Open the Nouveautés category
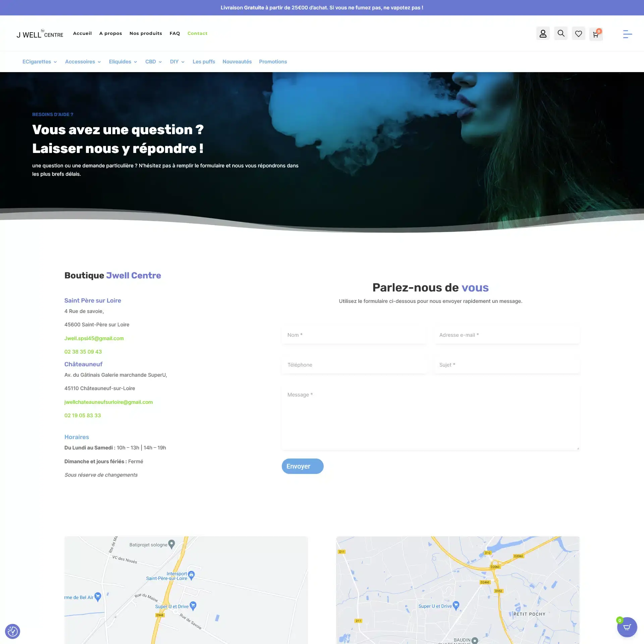This screenshot has height=644, width=644. point(237,62)
